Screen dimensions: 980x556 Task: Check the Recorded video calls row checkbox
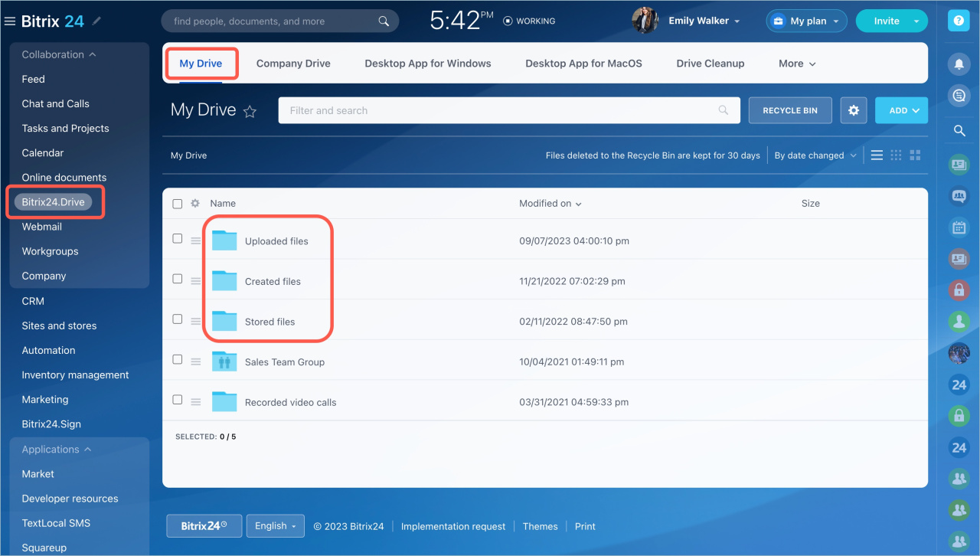(x=178, y=400)
